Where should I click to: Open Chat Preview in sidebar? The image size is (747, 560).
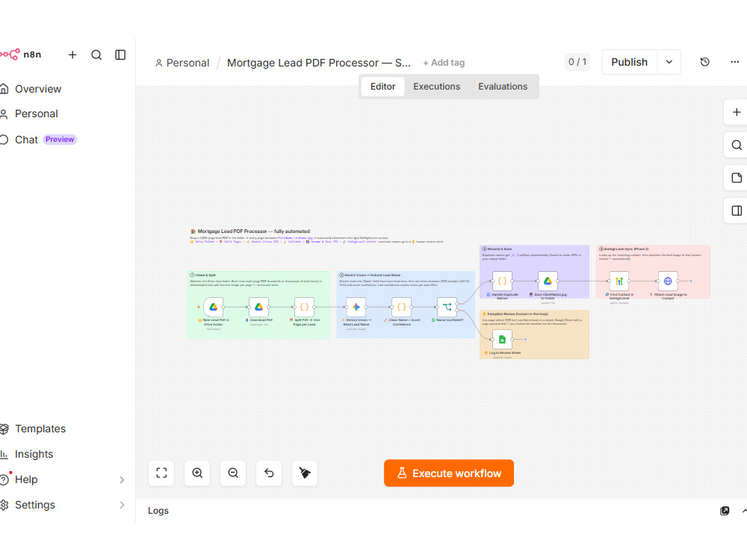point(39,140)
